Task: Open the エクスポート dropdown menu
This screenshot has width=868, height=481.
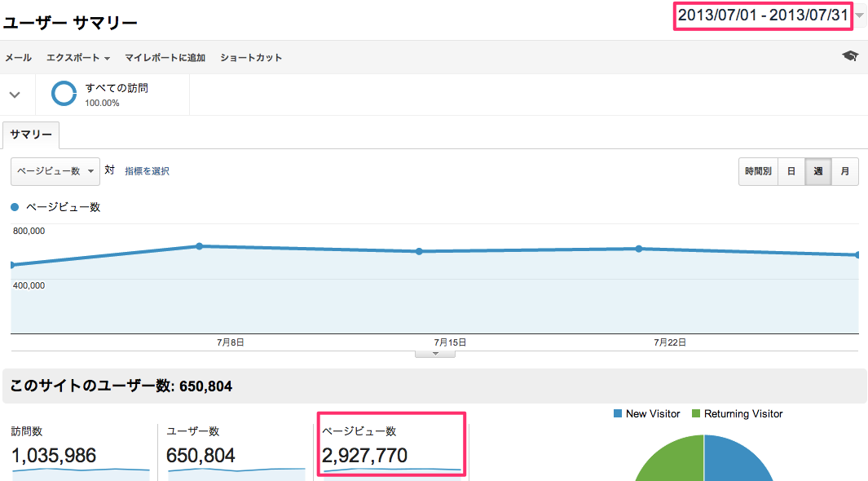Action: 78,58
